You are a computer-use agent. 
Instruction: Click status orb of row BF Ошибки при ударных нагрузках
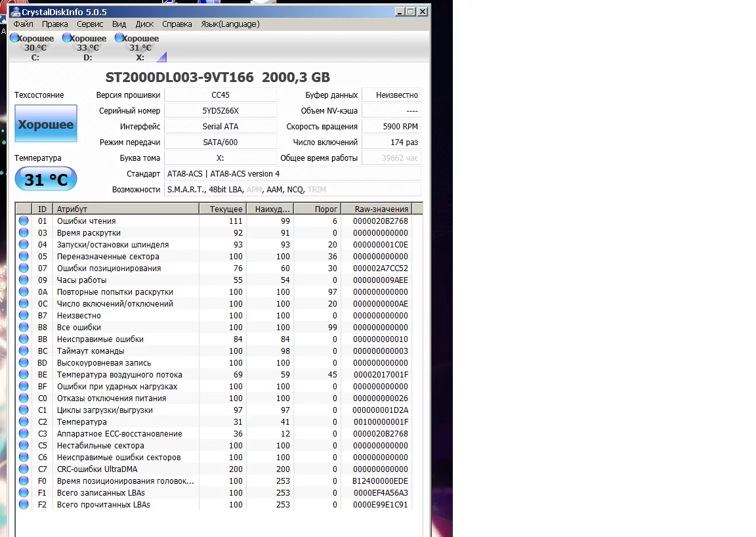(x=24, y=386)
